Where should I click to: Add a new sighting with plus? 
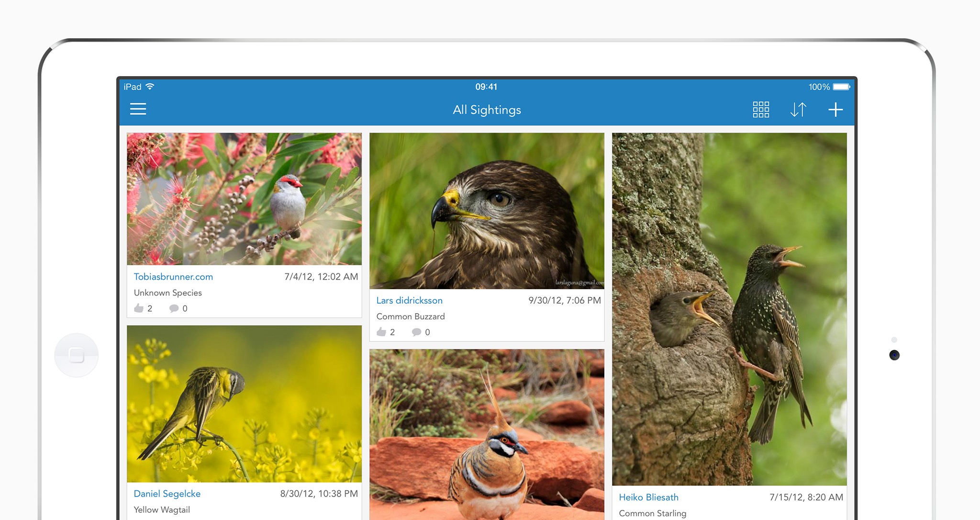(x=835, y=109)
